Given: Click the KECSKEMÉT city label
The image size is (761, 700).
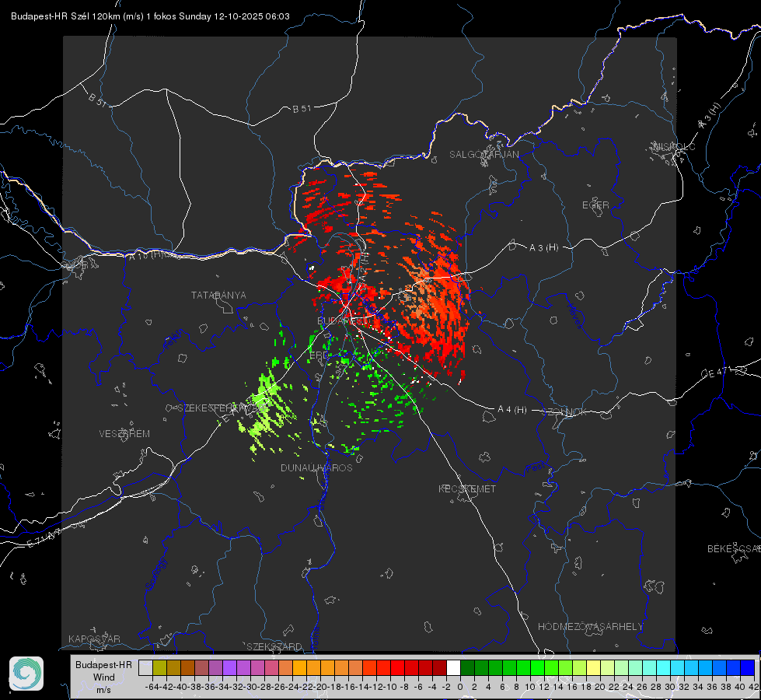Looking at the screenshot, I should point(467,488).
